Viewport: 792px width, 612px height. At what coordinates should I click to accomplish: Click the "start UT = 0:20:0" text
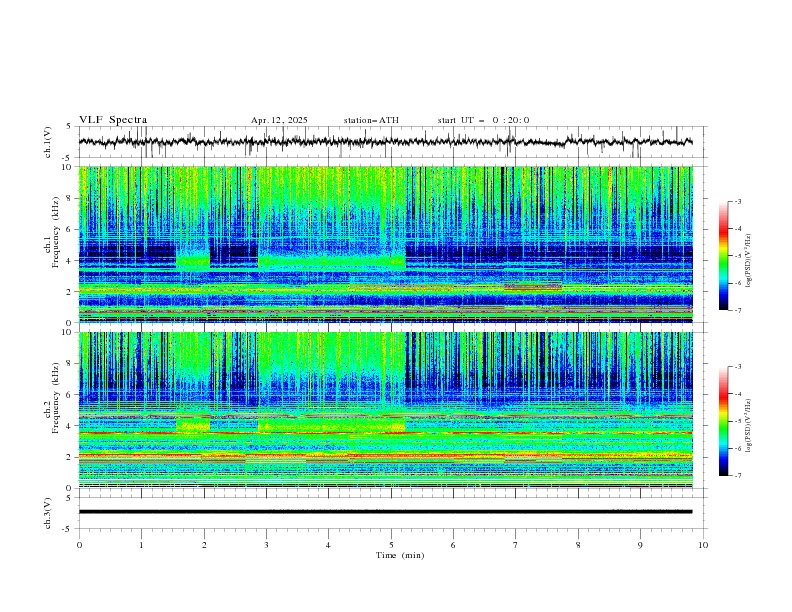[483, 120]
